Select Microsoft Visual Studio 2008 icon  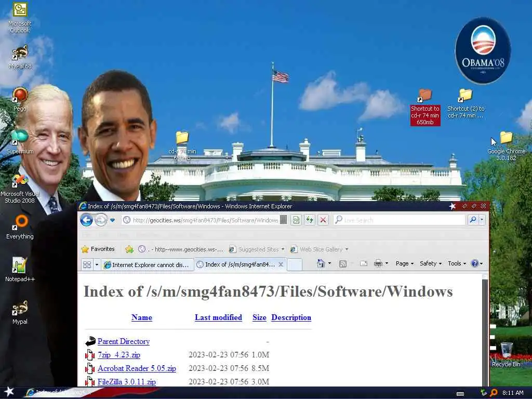point(20,189)
